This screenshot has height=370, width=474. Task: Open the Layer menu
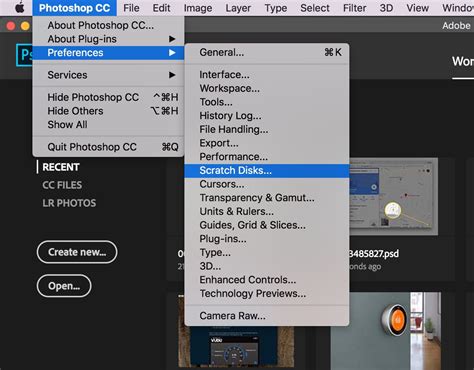point(238,8)
